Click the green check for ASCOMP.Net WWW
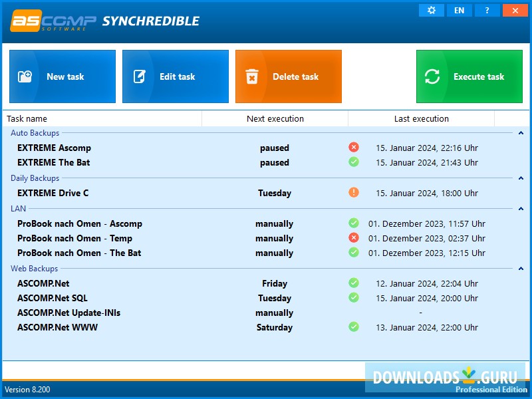 click(354, 327)
